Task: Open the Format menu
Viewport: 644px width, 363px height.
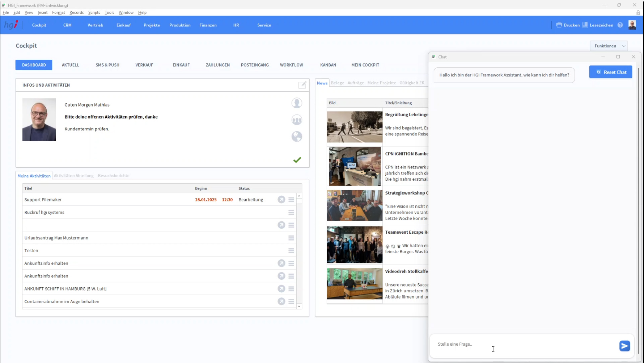Action: click(x=58, y=12)
